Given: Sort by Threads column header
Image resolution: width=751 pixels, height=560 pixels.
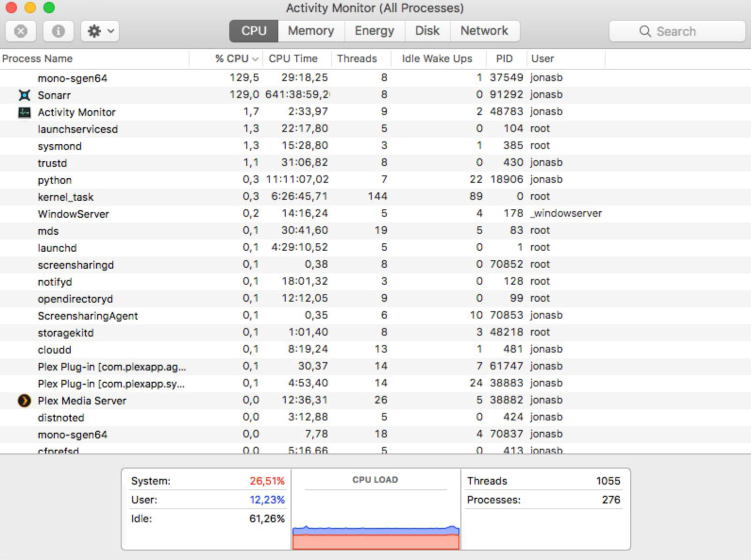Looking at the screenshot, I should coord(361,59).
